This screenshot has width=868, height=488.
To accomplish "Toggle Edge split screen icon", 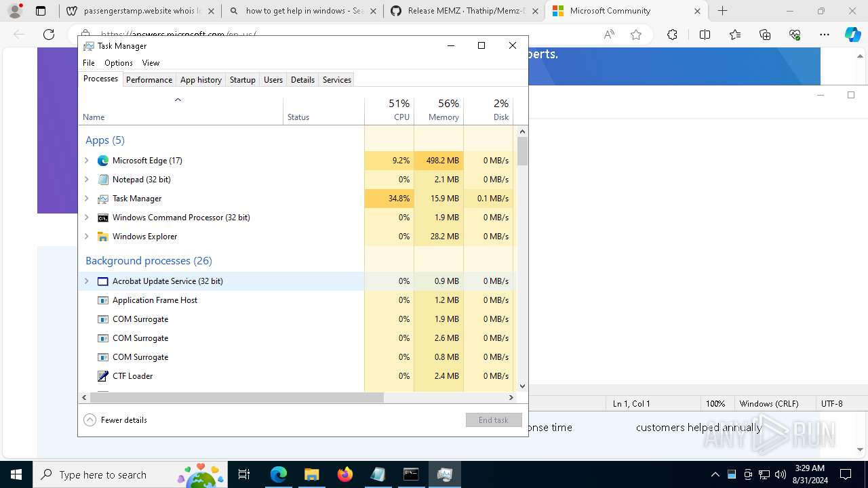I will coord(705,35).
